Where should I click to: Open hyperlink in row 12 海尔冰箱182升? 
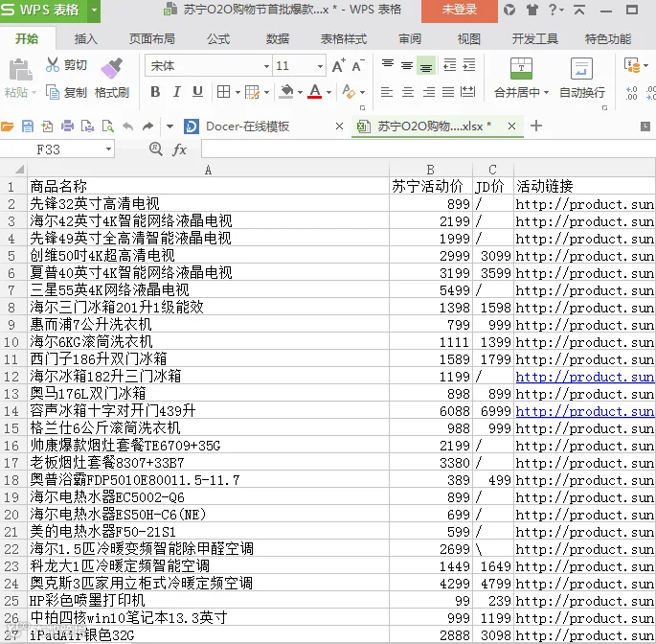tap(584, 377)
